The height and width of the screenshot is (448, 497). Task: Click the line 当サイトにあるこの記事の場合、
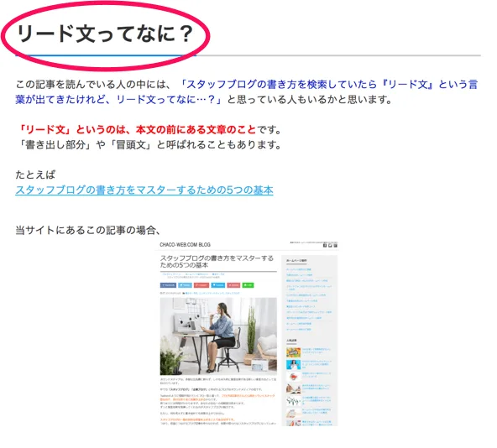(88, 230)
